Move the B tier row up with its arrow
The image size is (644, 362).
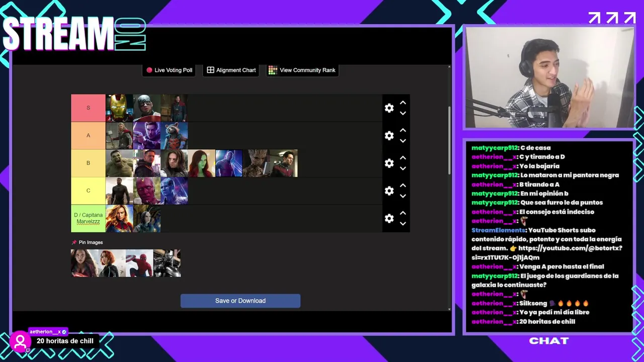point(403,158)
